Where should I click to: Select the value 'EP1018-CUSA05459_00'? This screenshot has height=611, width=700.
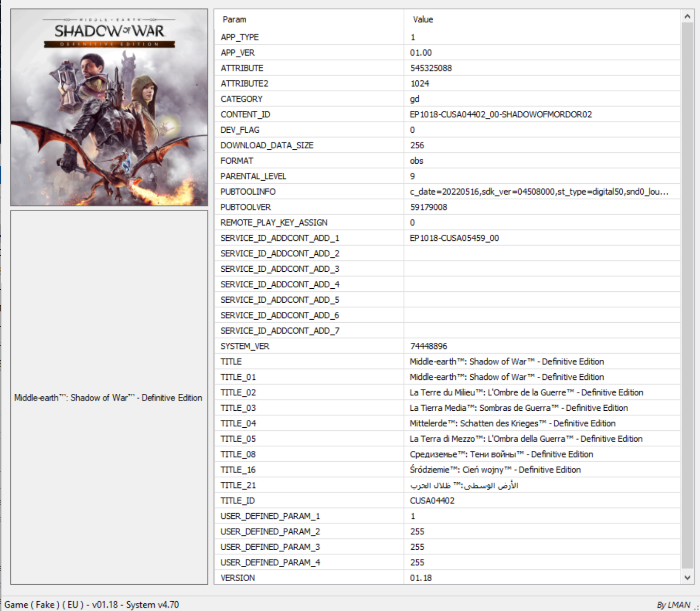(454, 238)
